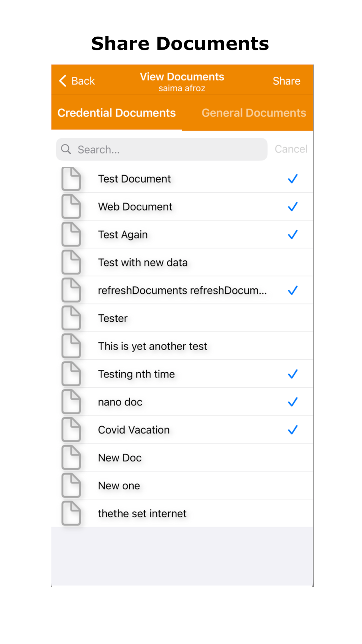Tap the file icon beside Covid Vacation
362x644 pixels.
point(71,430)
